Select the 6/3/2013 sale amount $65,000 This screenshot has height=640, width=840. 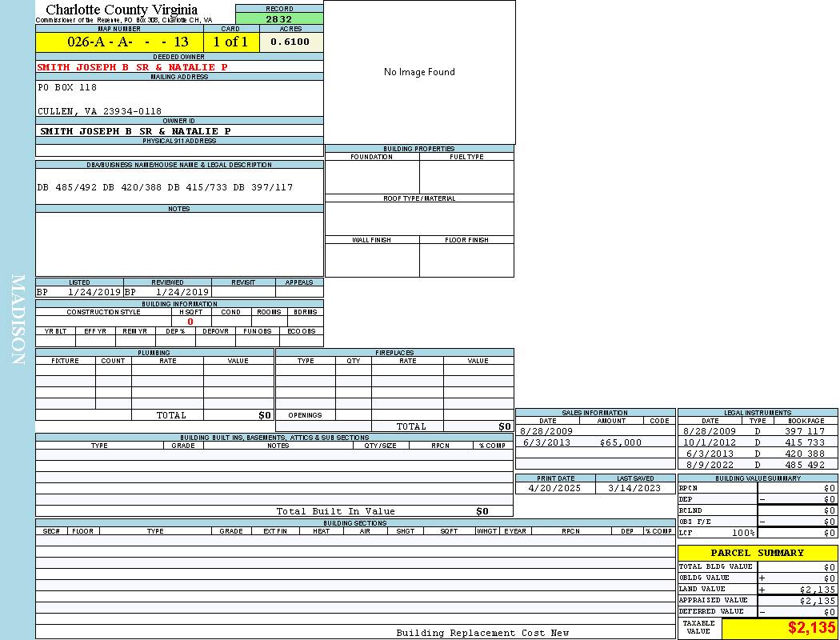[x=620, y=442]
